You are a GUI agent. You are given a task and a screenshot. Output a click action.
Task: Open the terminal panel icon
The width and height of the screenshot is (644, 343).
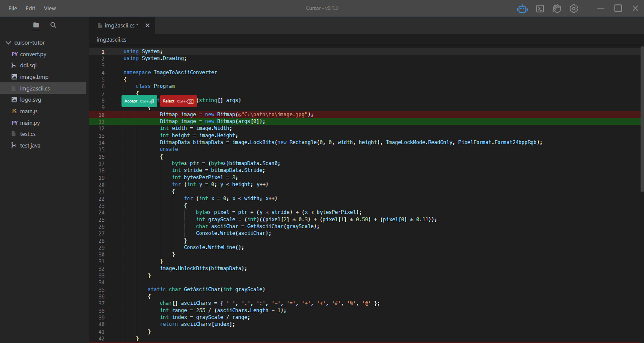(x=540, y=9)
